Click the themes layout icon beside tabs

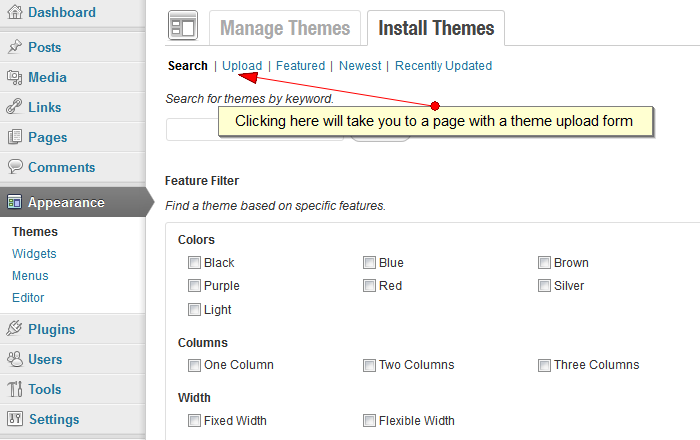tap(182, 27)
